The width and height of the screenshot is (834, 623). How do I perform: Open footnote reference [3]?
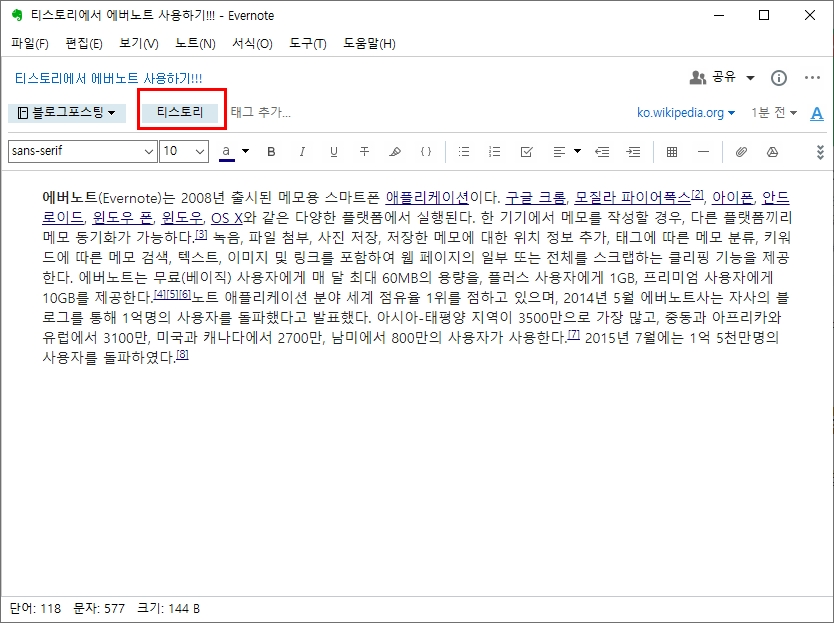pos(202,234)
